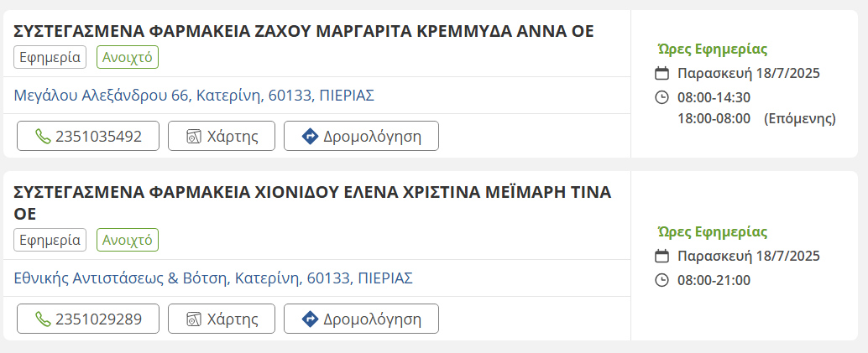
Task: Call 2351035492 via the phone button
Action: click(x=88, y=136)
